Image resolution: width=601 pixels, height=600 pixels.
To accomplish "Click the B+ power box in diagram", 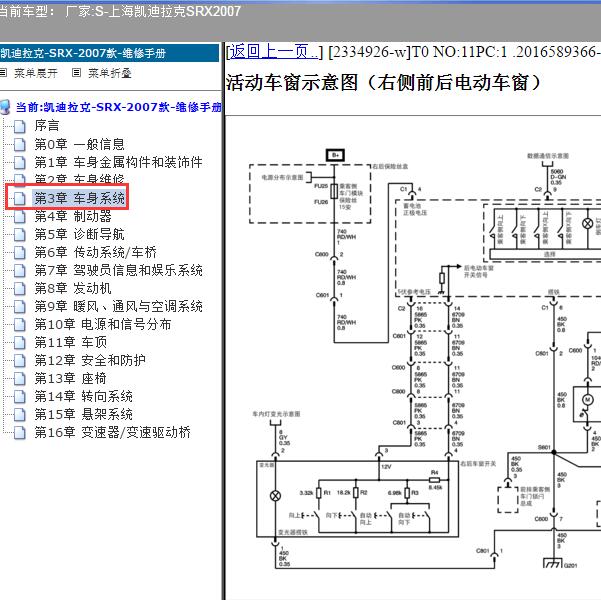I will (x=335, y=155).
